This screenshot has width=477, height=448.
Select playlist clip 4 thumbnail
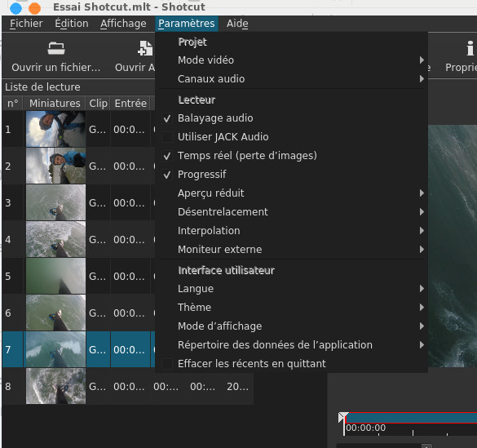pyautogui.click(x=55, y=239)
